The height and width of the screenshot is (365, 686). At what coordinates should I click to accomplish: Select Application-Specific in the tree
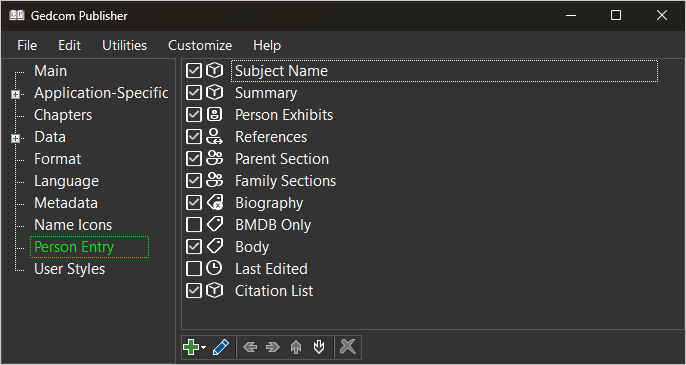point(101,93)
